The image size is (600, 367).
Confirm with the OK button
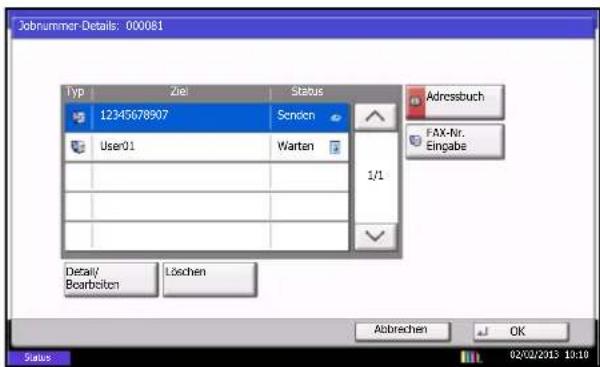click(x=521, y=331)
